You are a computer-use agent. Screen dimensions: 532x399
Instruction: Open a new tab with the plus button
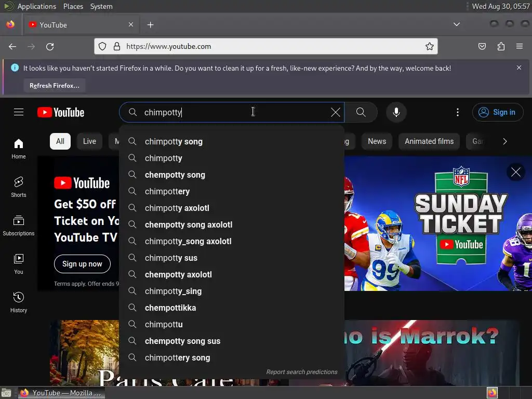coord(150,25)
